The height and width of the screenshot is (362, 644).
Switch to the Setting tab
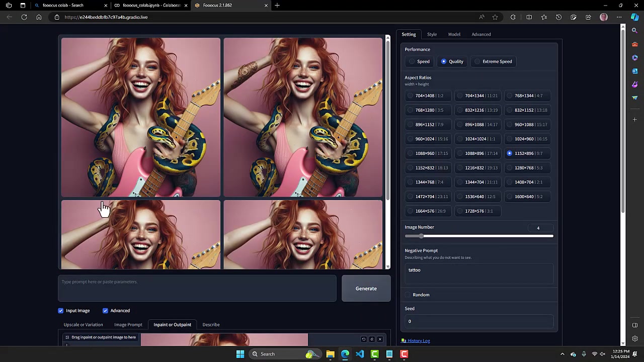click(x=409, y=34)
